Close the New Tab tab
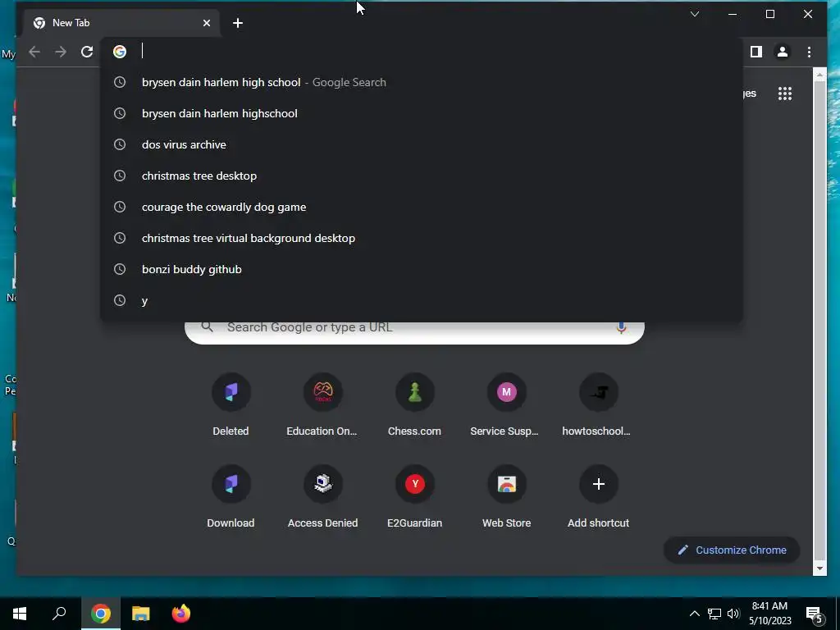The image size is (840, 630). tap(207, 23)
